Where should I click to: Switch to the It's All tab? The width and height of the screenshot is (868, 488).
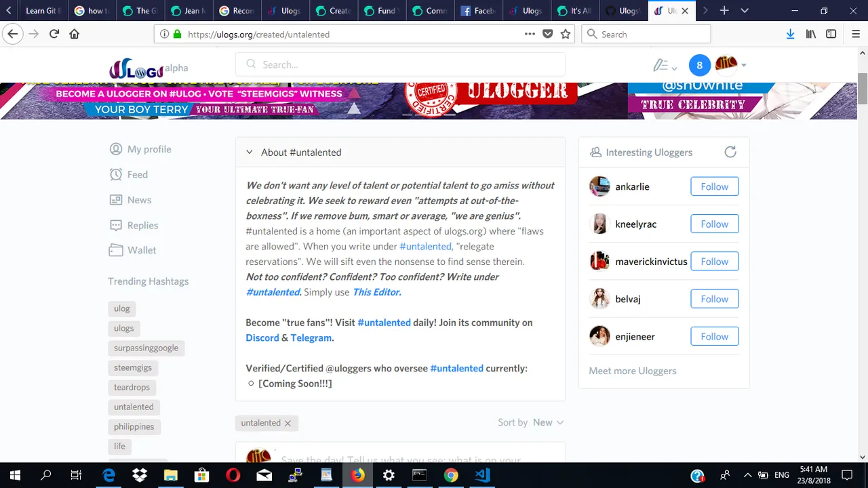(x=574, y=11)
